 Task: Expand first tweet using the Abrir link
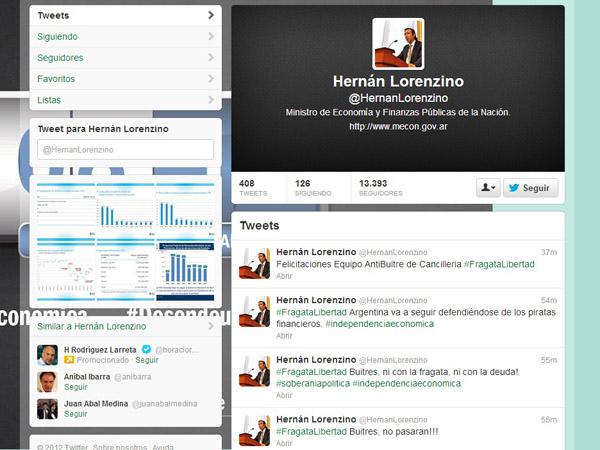click(x=285, y=275)
